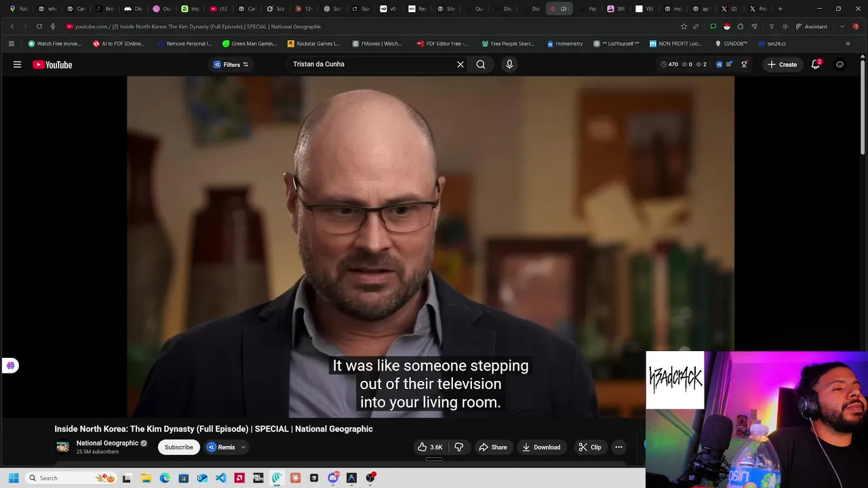Open Discord from taskbar
This screenshot has width=868, height=488.
coord(333,478)
